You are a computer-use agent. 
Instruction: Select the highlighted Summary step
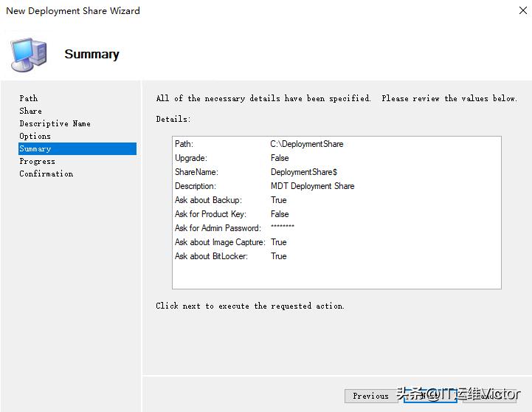click(x=77, y=148)
